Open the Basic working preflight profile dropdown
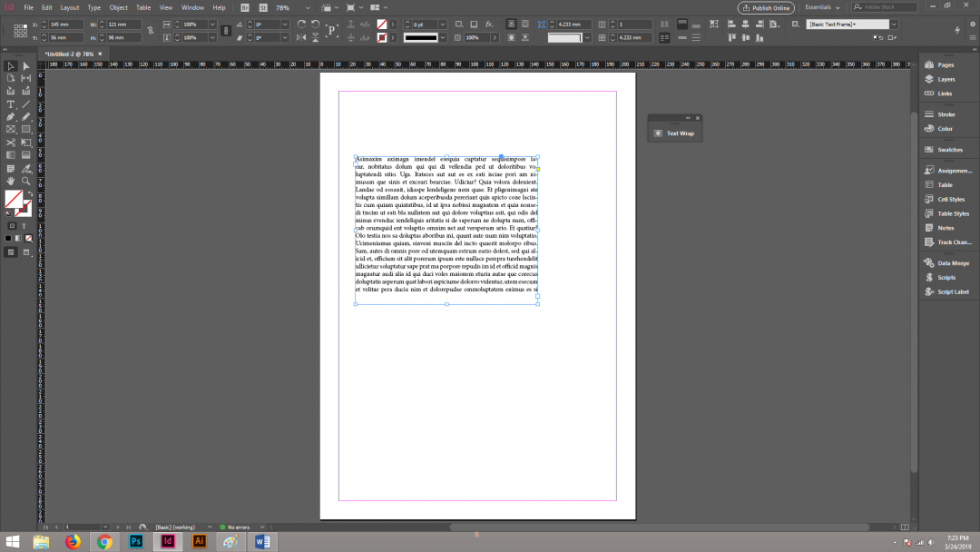The height and width of the screenshot is (552, 980). 210,527
